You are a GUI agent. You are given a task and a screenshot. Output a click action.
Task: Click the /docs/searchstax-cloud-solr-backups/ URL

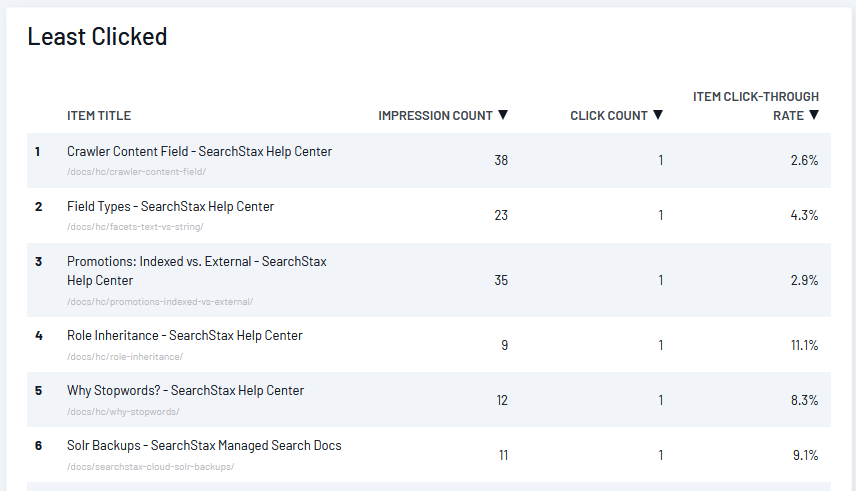(x=151, y=467)
